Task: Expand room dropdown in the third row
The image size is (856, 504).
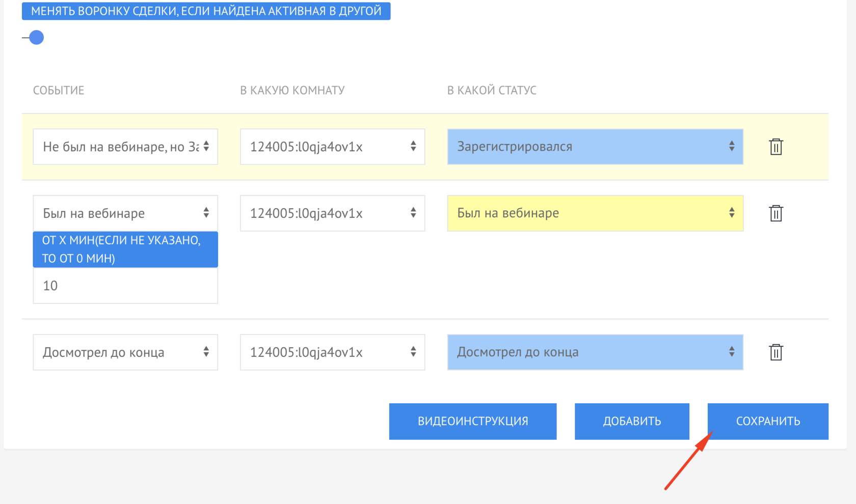Action: (x=332, y=352)
